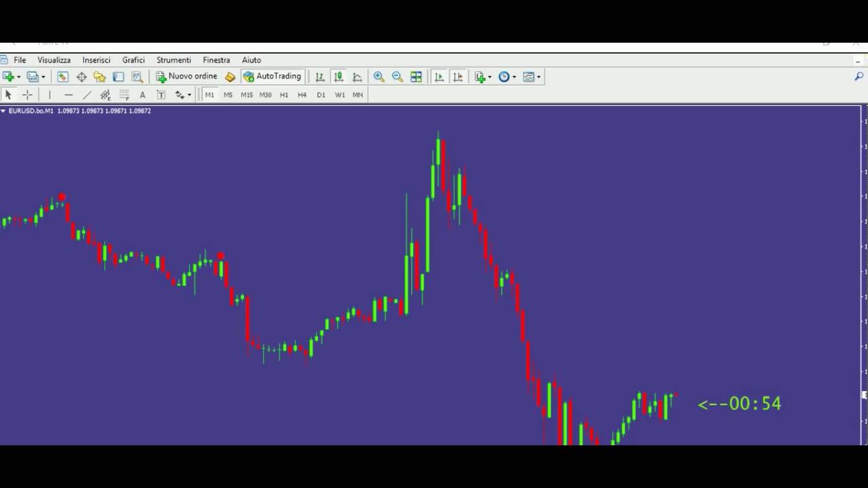Select the Fibonacci retracement tool
The image size is (868, 488).
coord(124,95)
